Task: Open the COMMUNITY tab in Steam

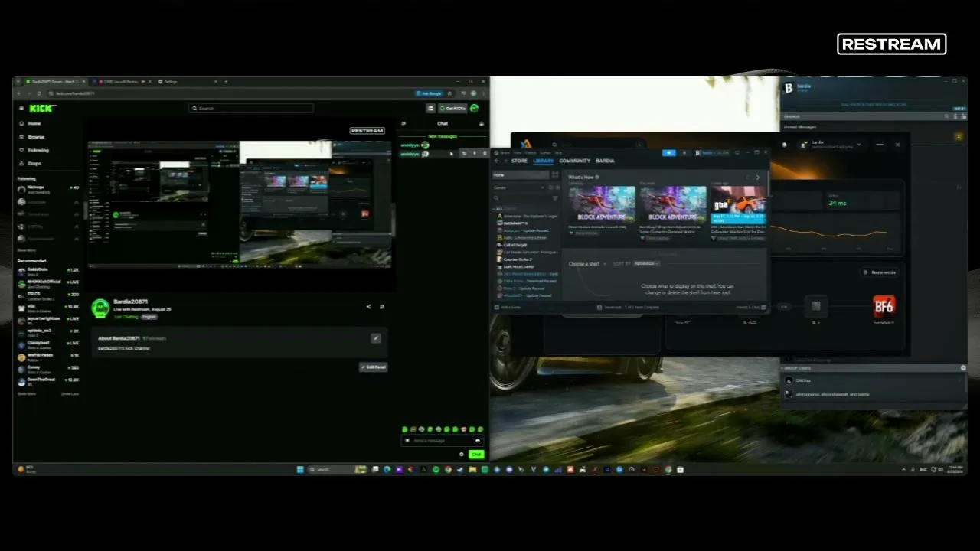Action: click(x=575, y=161)
